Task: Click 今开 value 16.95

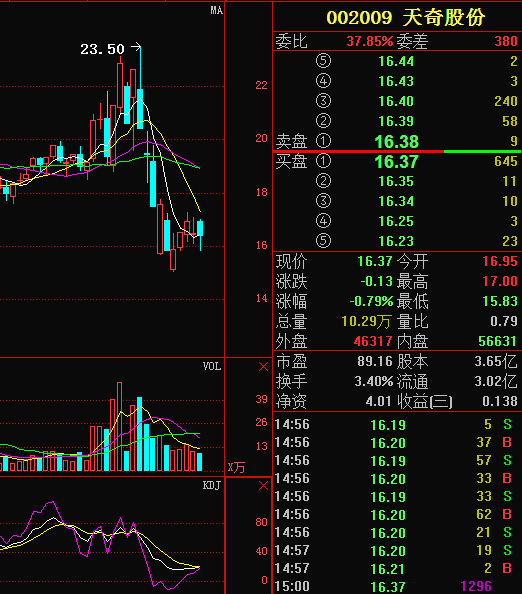Action: [500, 261]
